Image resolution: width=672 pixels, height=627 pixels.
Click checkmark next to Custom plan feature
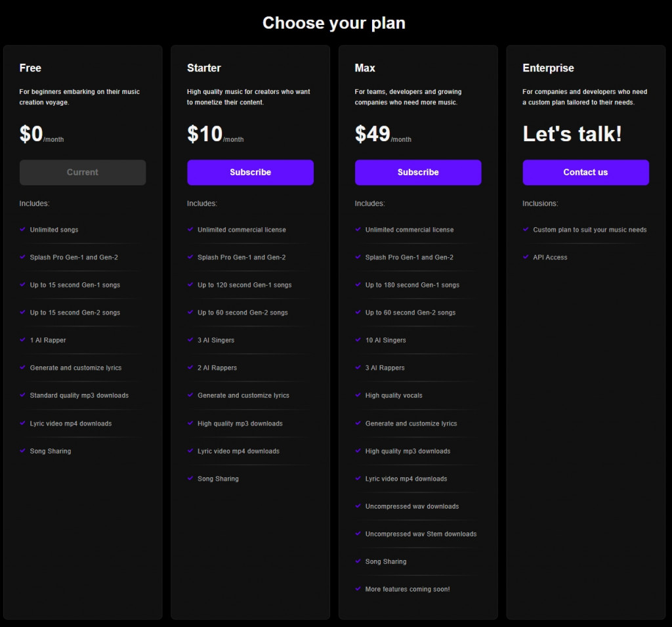pyautogui.click(x=526, y=229)
